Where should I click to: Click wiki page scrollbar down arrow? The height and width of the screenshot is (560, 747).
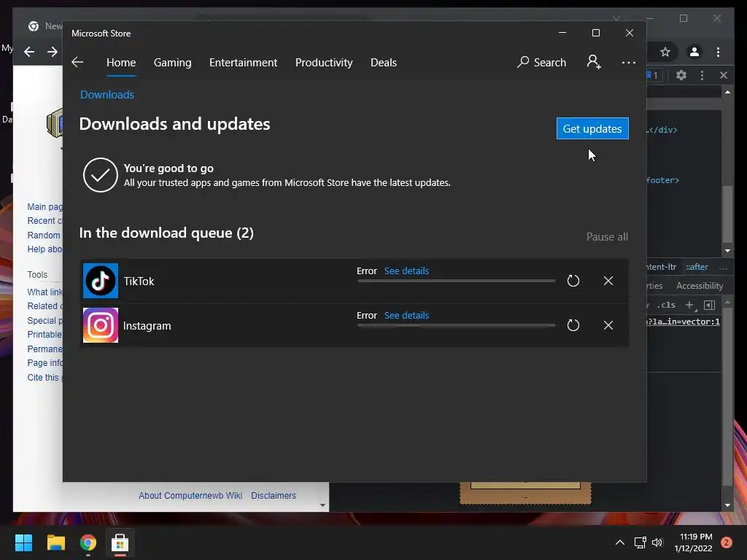pyautogui.click(x=323, y=505)
